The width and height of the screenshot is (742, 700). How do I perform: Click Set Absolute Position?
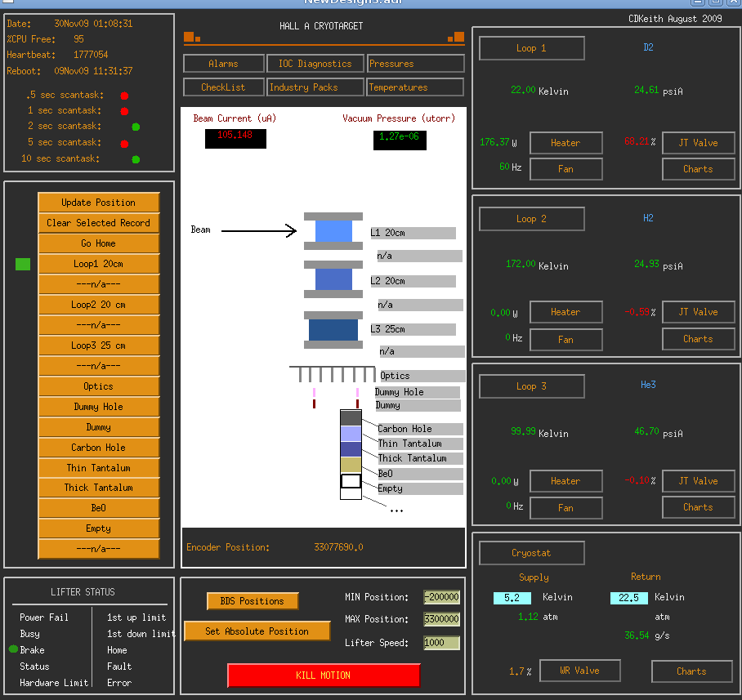point(257,631)
